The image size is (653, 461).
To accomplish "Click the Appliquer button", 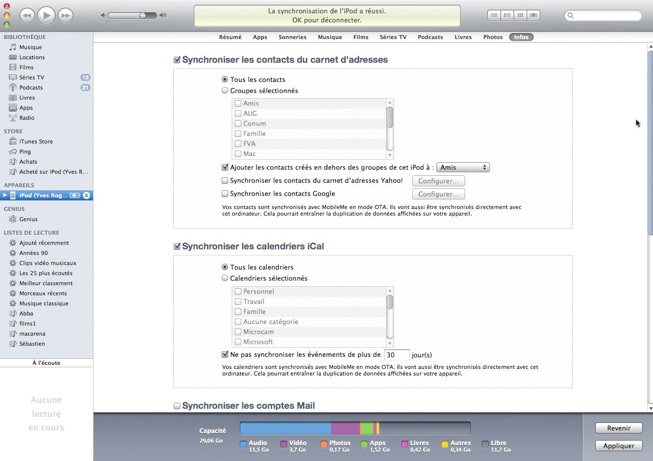I will coord(618,446).
